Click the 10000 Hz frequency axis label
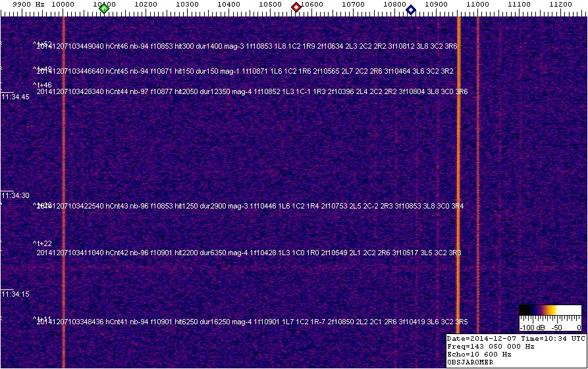This screenshot has width=588, height=369. [63, 5]
